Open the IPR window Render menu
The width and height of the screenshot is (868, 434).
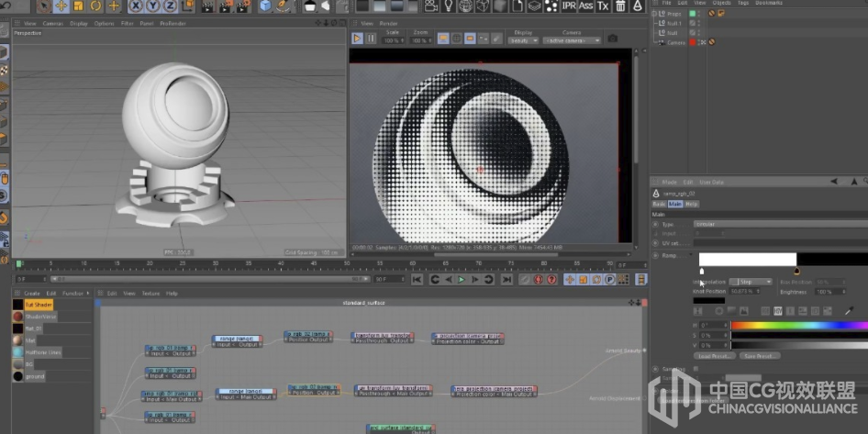pos(389,23)
